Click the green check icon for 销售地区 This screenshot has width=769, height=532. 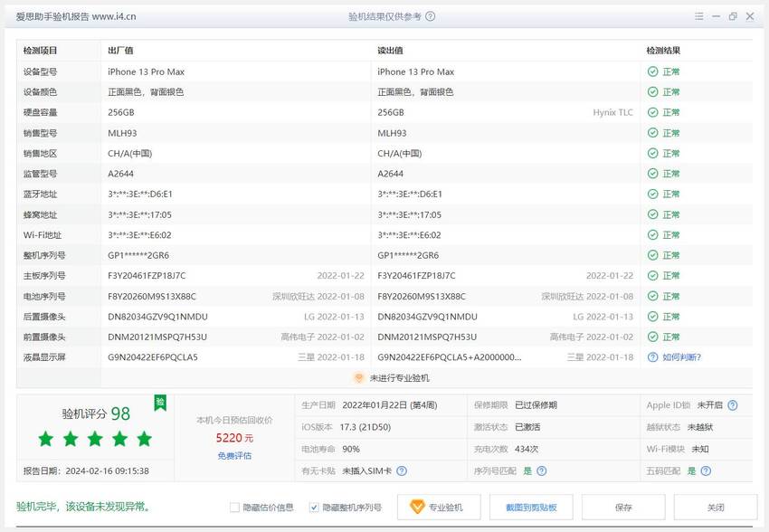tap(653, 154)
